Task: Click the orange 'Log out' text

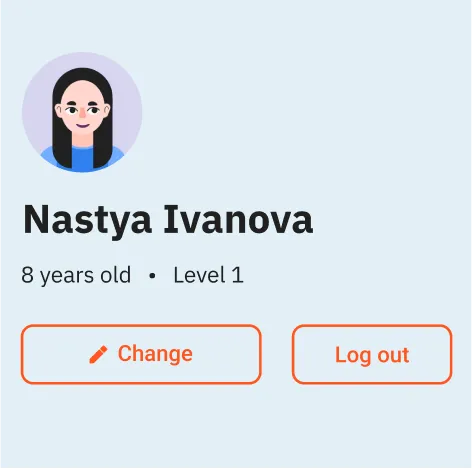Action: click(x=372, y=355)
